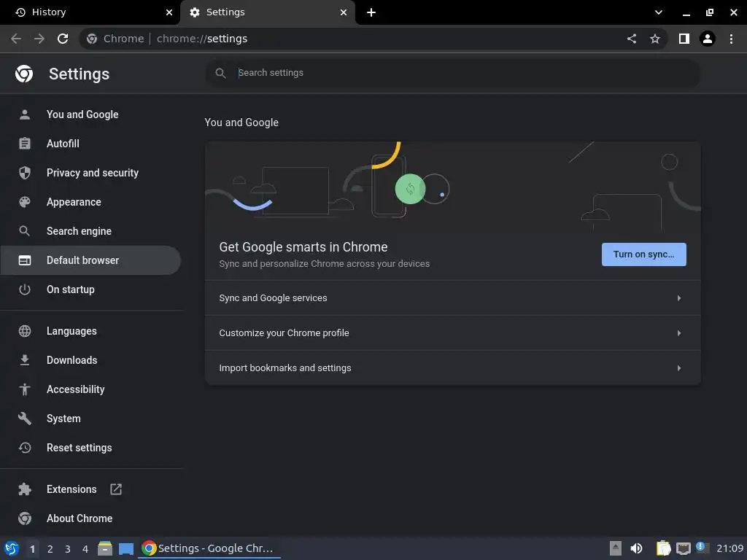Viewport: 747px width, 560px height.
Task: Click the clipboard tray icon
Action: pyautogui.click(x=663, y=548)
